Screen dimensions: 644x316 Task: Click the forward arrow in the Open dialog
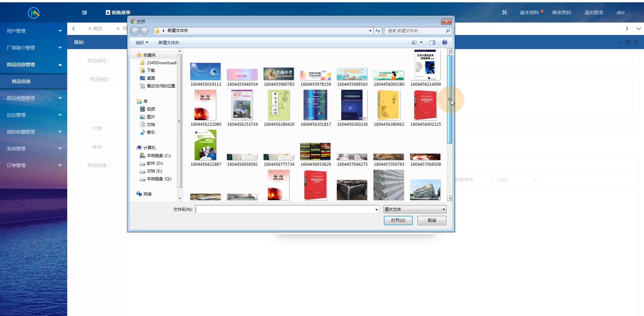click(x=144, y=31)
